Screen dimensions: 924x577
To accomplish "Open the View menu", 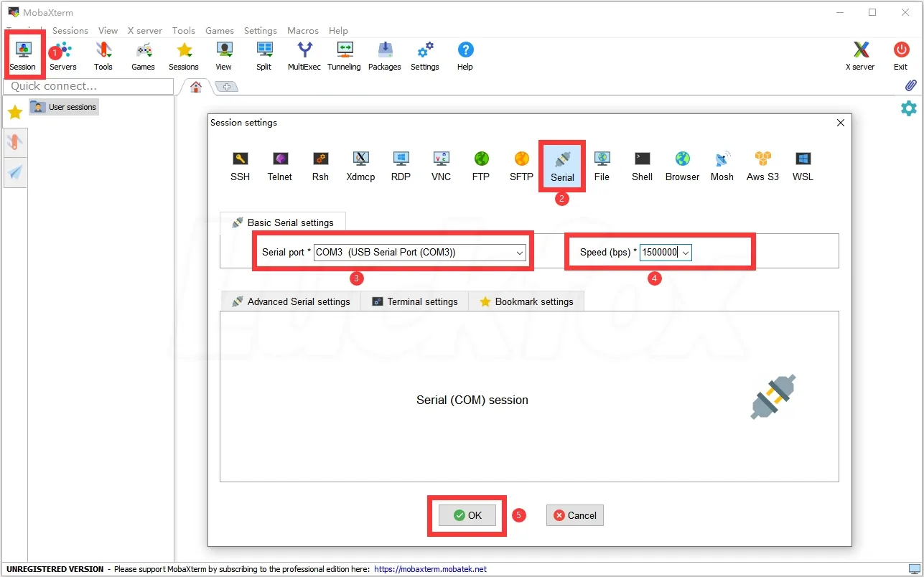I will coord(108,31).
